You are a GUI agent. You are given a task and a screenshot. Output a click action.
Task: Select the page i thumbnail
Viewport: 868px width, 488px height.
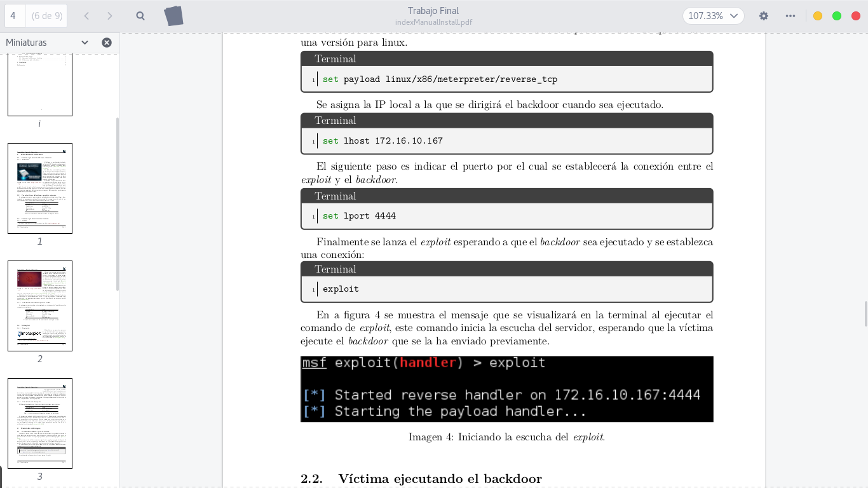pos(40,85)
